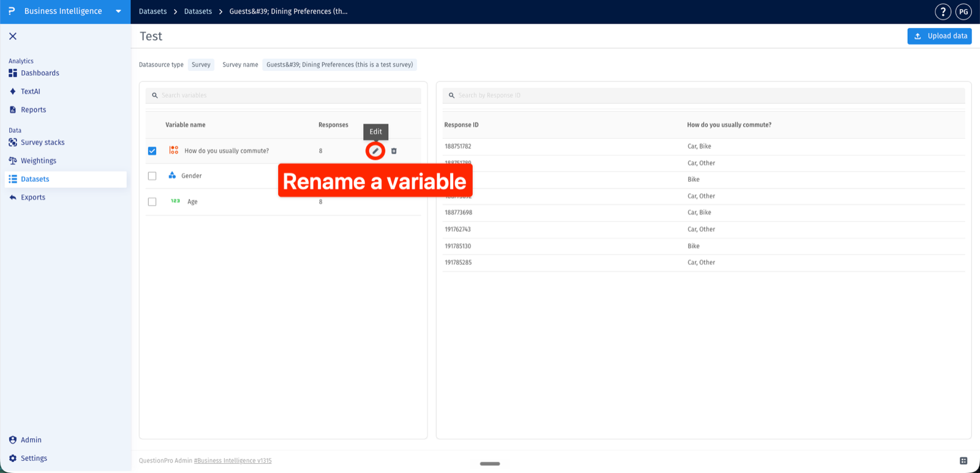The image size is (980, 473).
Task: Focus the Search by Response ID field
Action: (x=704, y=95)
